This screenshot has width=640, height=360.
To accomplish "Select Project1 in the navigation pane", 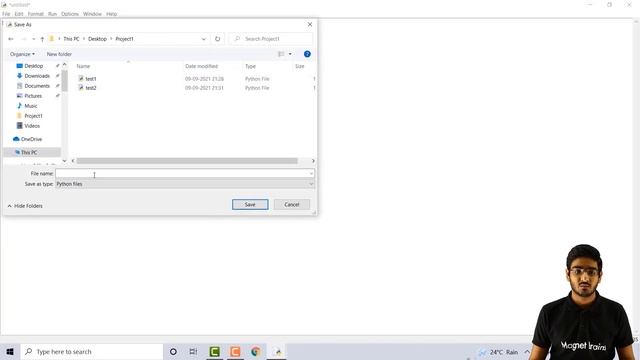I will tap(33, 116).
